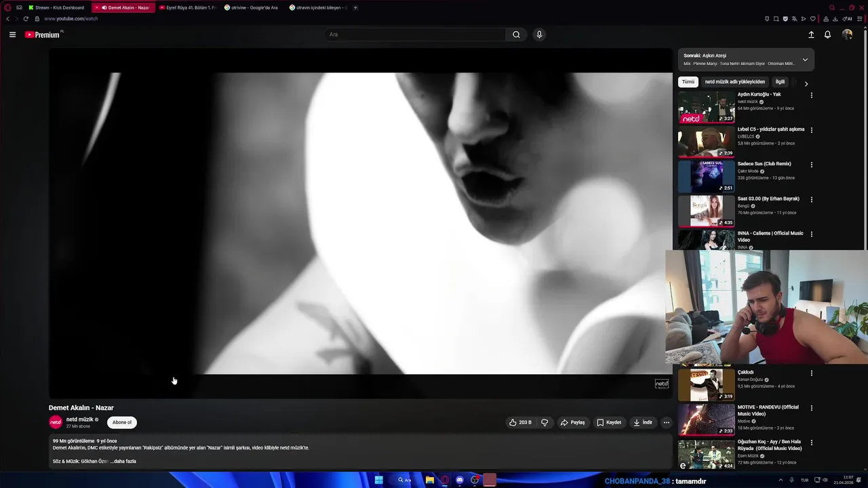Open options for Lvbel C5 yıldızlar video
868x488 pixels.
tap(811, 130)
